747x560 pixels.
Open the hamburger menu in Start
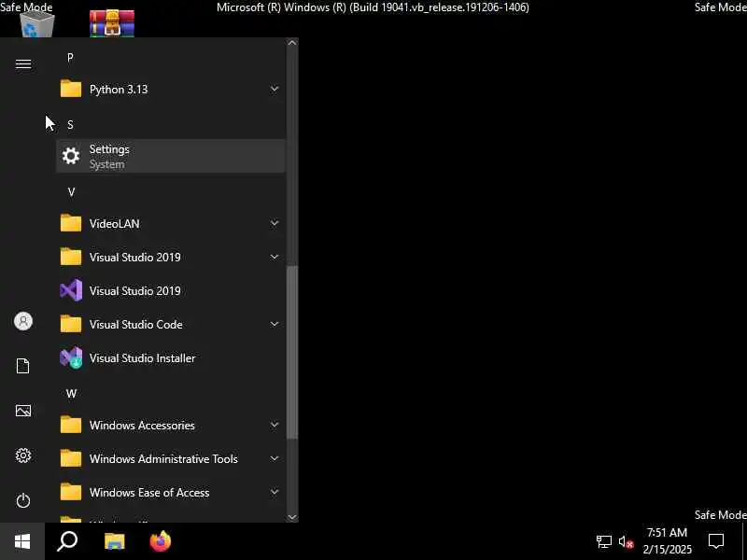pyautogui.click(x=22, y=63)
